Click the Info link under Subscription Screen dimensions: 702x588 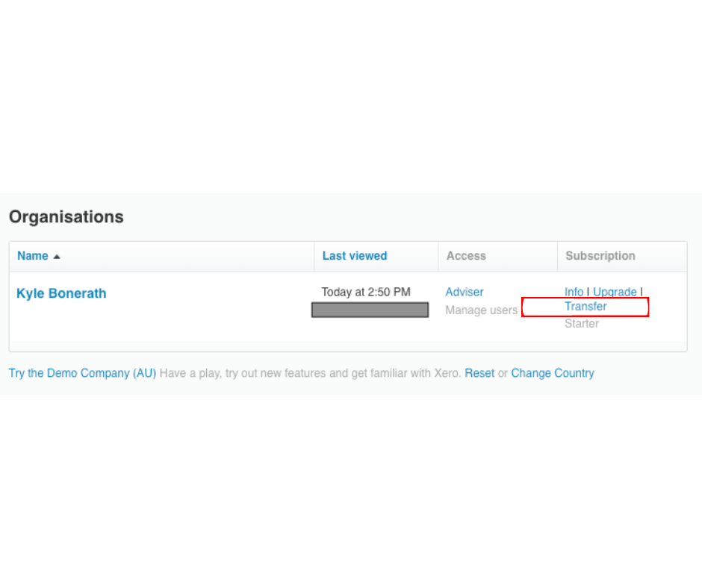[574, 292]
